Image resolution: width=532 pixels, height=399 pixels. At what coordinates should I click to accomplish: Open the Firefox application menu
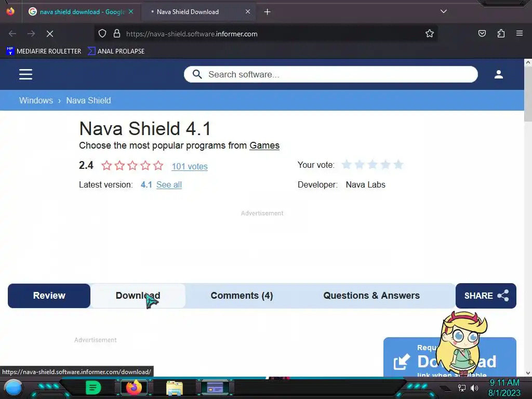(520, 33)
